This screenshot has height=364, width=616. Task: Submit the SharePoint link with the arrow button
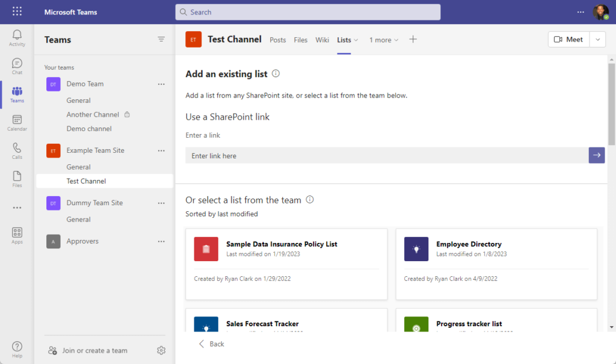click(x=596, y=155)
